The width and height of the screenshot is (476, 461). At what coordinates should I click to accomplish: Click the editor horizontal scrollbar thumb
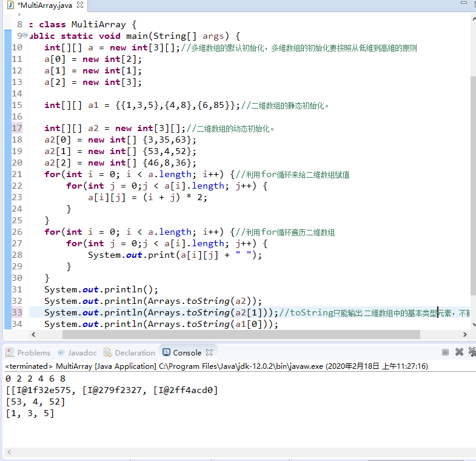click(x=241, y=334)
